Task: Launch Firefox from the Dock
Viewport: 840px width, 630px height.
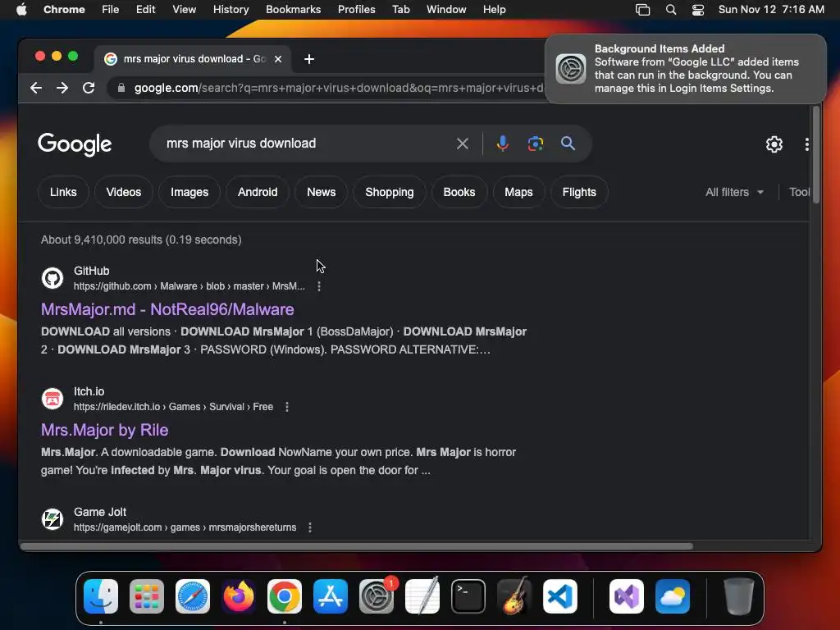Action: [239, 596]
